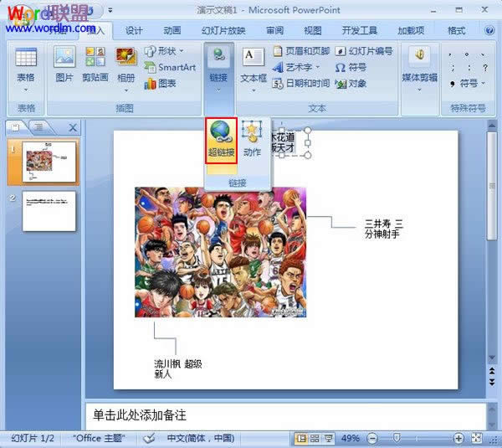502x448 pixels.
Task: Open the 加载项 ribbon tab
Action: [x=411, y=30]
